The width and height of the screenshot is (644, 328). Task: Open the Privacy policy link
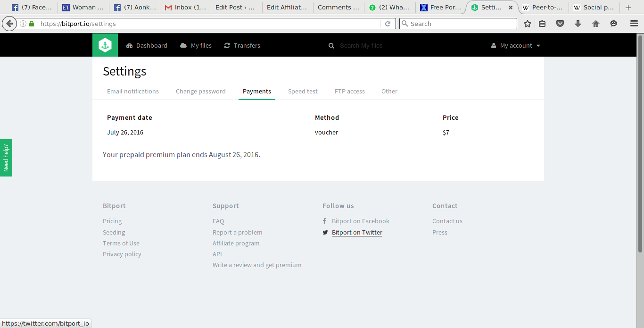tap(122, 254)
